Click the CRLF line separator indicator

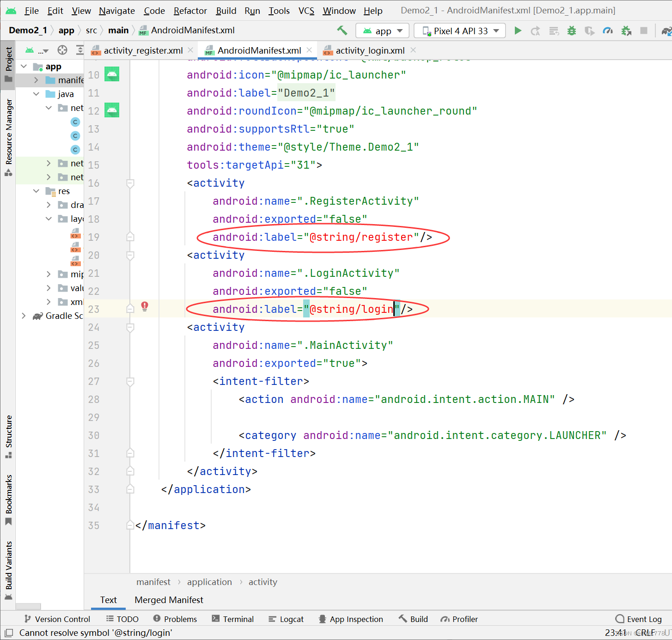click(x=645, y=633)
